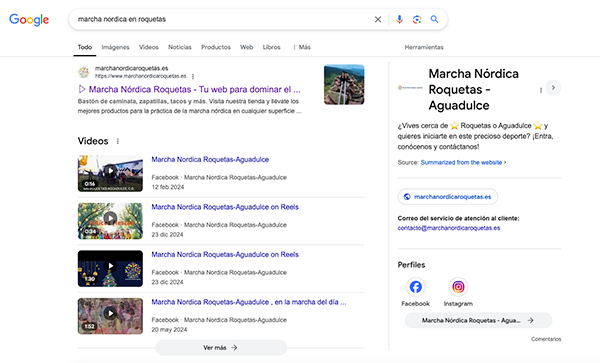Open Google Lens image search icon
The width and height of the screenshot is (600, 363).
(x=417, y=20)
